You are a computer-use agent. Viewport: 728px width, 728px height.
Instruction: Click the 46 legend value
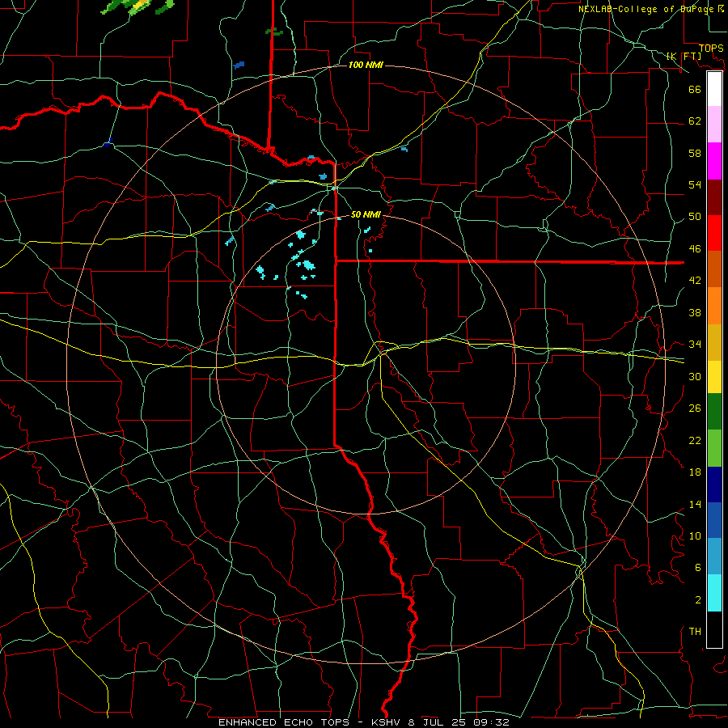point(695,249)
